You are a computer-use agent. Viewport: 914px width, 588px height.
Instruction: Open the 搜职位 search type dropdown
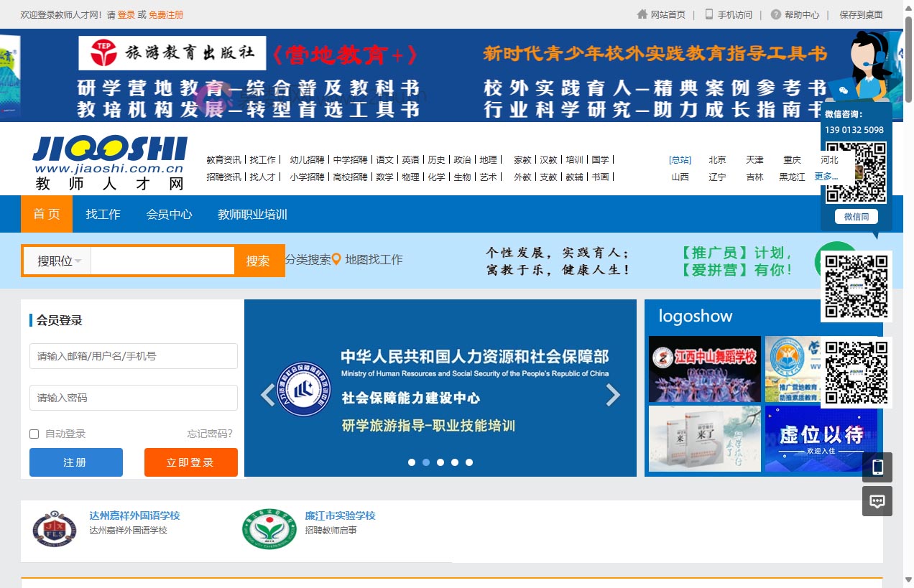(x=57, y=261)
